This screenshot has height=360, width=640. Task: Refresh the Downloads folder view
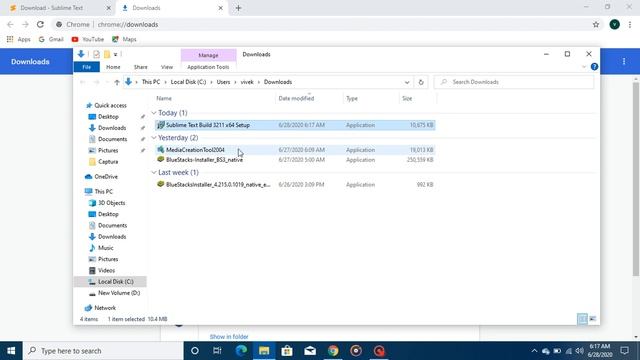[x=421, y=82]
